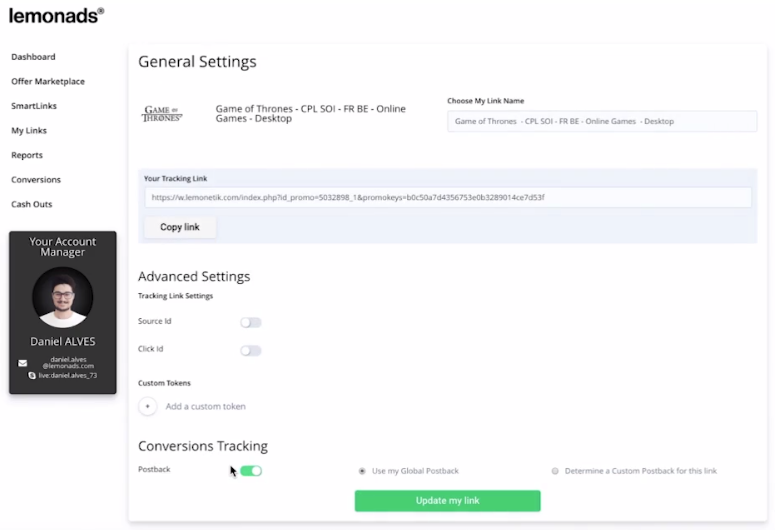Navigate to My Links
The image size is (775, 530).
tap(29, 130)
